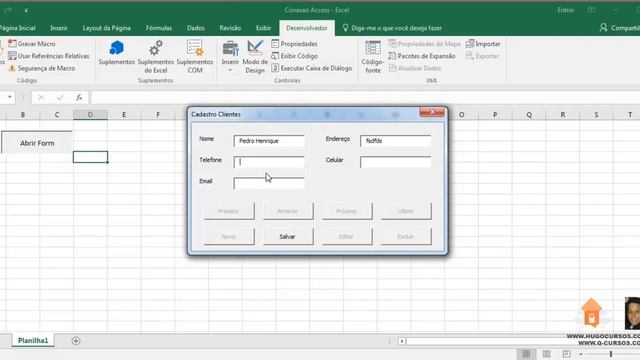Click the Gravar Macro icon
Viewport: 640px width, 360px height.
(x=12, y=44)
